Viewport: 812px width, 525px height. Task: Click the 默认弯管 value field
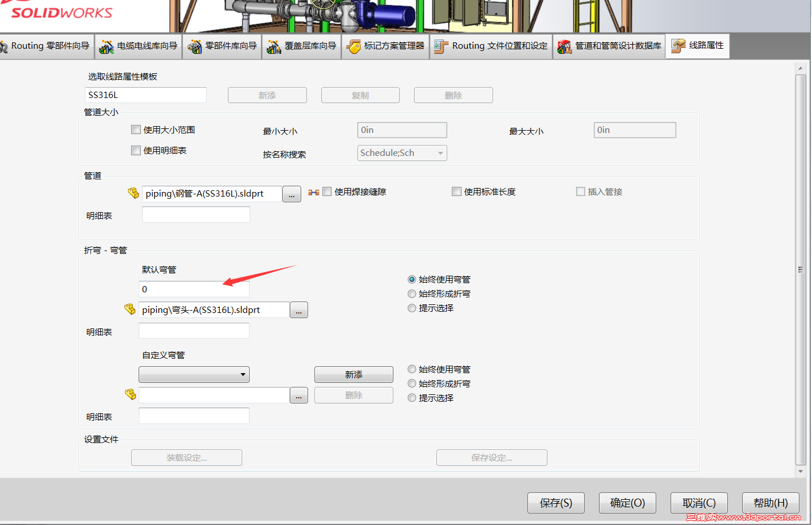click(194, 289)
